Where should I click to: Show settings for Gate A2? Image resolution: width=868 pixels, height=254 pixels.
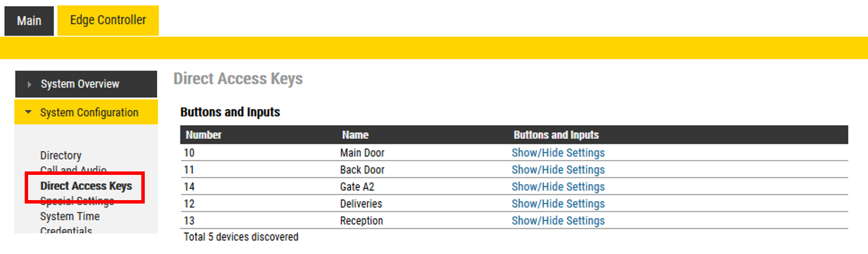coord(558,187)
